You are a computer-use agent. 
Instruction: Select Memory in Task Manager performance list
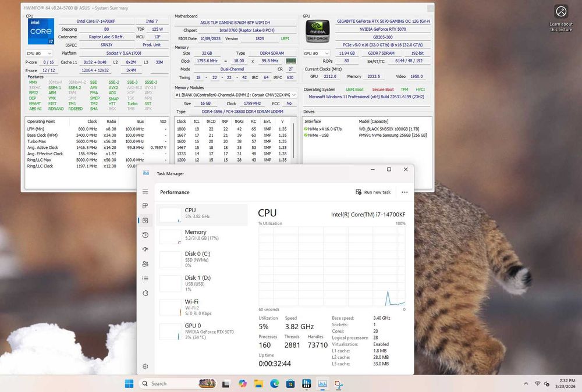(201, 237)
